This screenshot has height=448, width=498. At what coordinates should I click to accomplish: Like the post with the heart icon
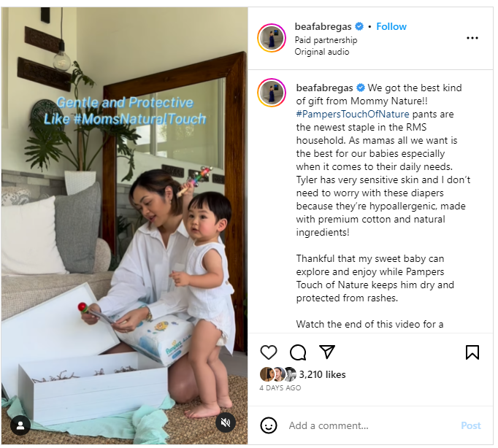click(269, 352)
